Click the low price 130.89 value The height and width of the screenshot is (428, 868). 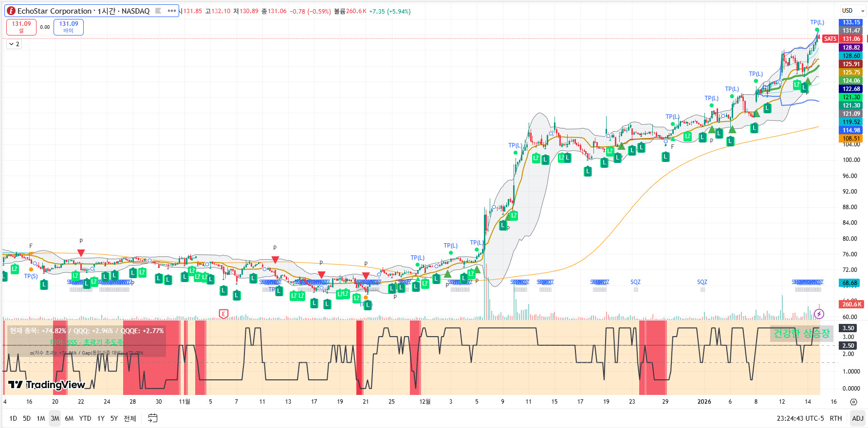[x=249, y=11]
